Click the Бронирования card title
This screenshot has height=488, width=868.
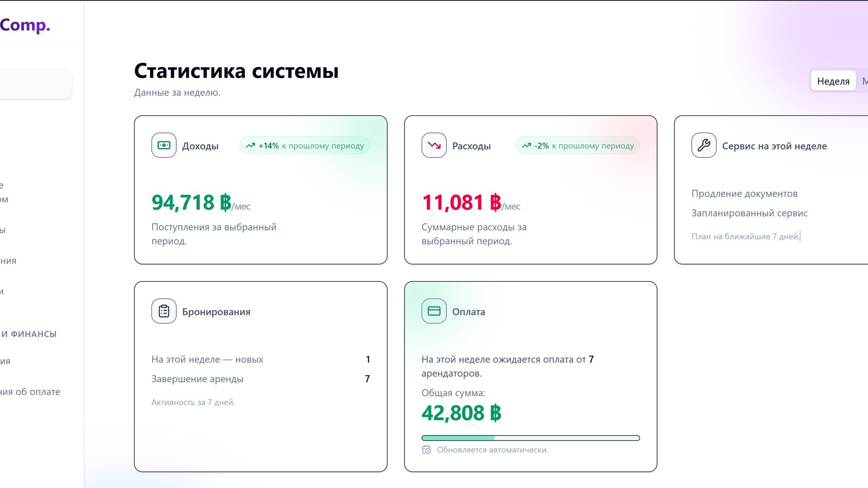click(x=216, y=312)
